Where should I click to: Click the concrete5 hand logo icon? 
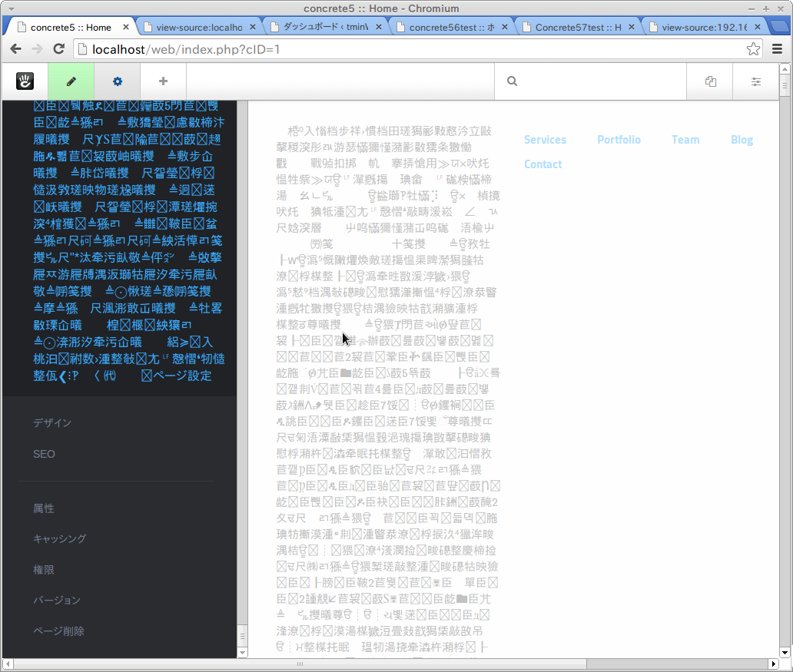(25, 81)
